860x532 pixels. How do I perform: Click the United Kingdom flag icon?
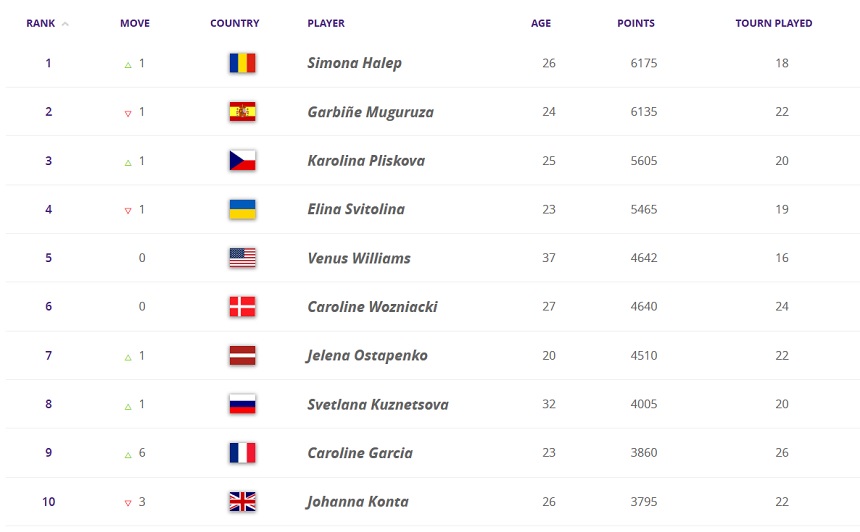pyautogui.click(x=242, y=501)
